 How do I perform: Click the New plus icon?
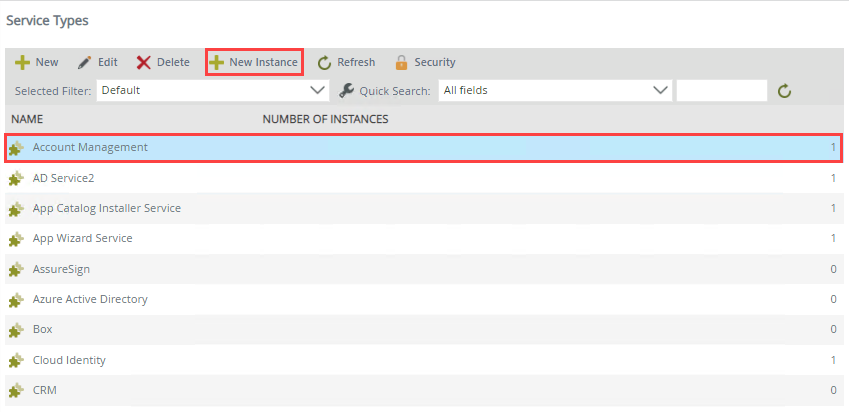point(22,63)
